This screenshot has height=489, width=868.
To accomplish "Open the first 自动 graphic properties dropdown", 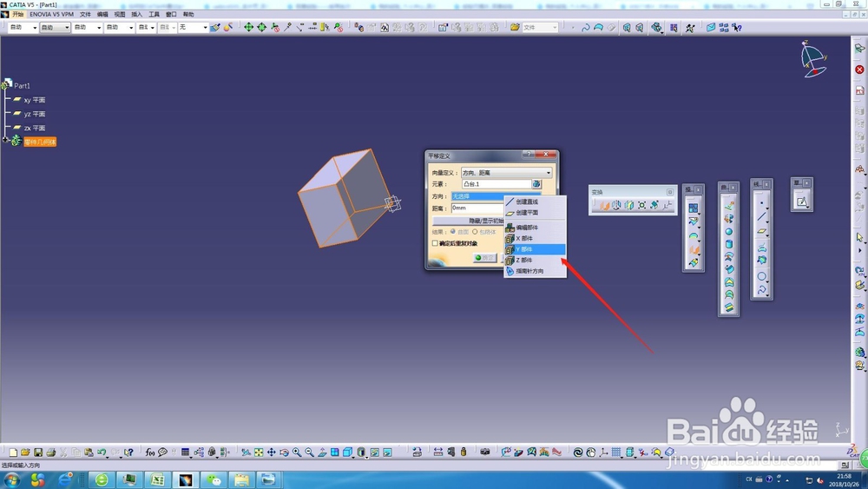I will 23,27.
